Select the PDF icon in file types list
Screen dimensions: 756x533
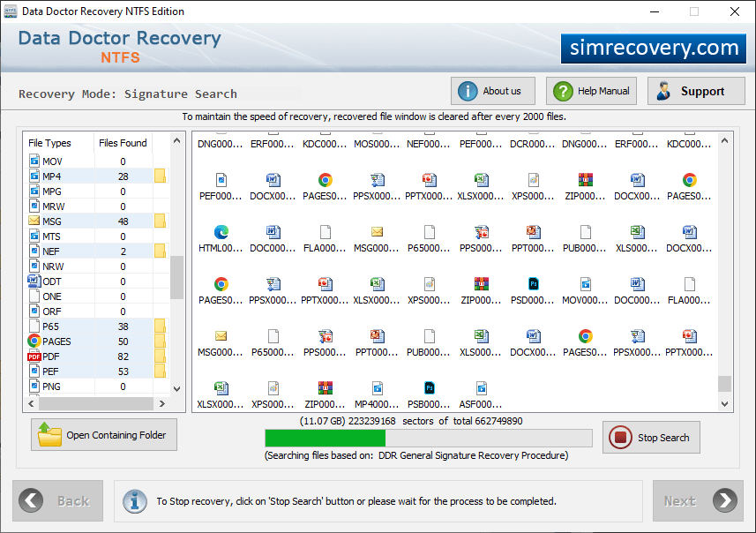click(34, 357)
